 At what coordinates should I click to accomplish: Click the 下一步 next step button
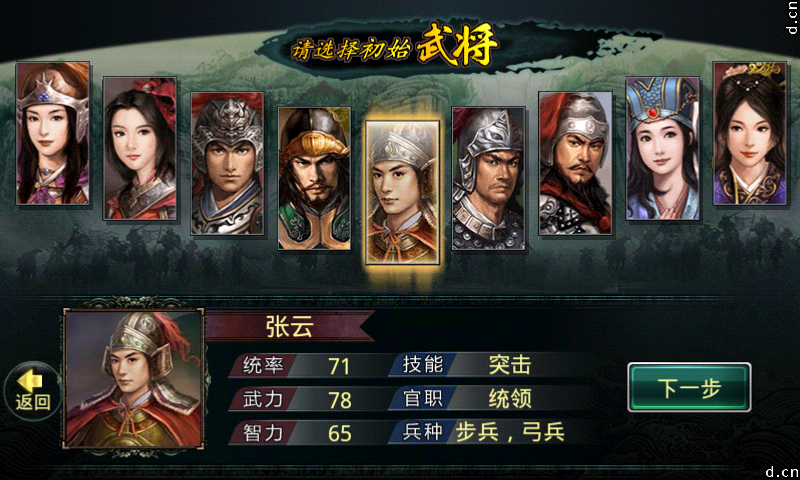click(689, 388)
